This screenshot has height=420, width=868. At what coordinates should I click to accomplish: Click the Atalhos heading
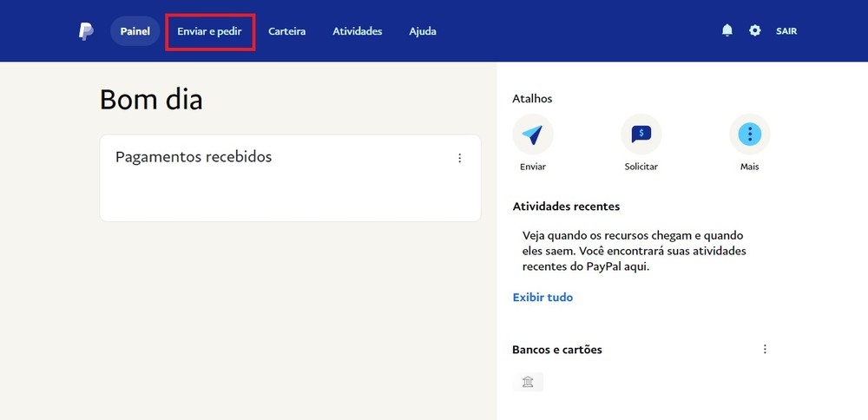532,99
